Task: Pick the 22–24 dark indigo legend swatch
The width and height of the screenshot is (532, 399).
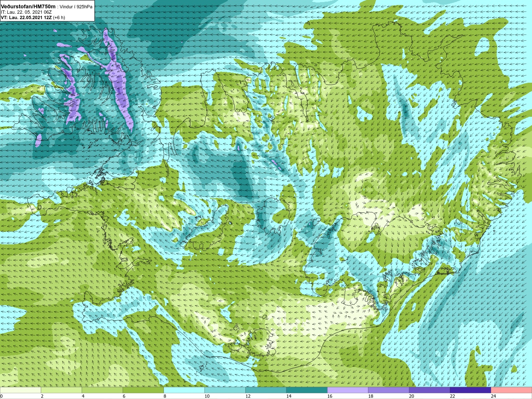Action: click(x=470, y=390)
